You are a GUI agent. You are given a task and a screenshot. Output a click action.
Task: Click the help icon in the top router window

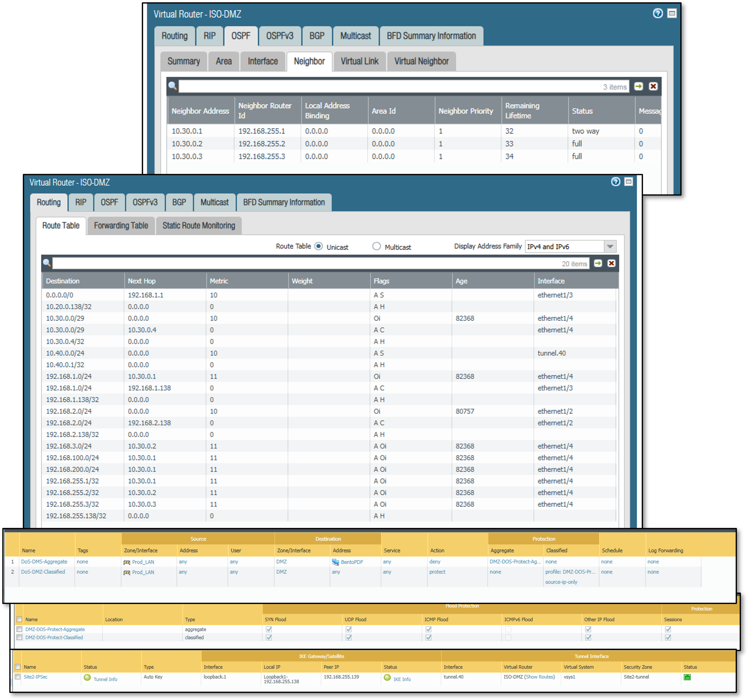(657, 14)
